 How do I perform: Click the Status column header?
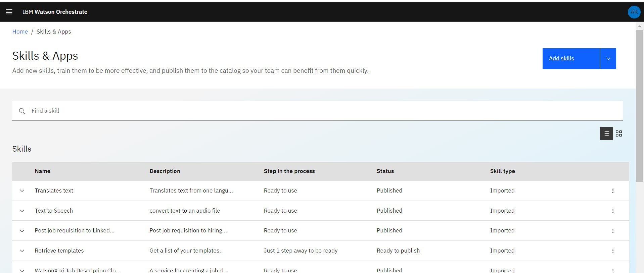tap(385, 171)
